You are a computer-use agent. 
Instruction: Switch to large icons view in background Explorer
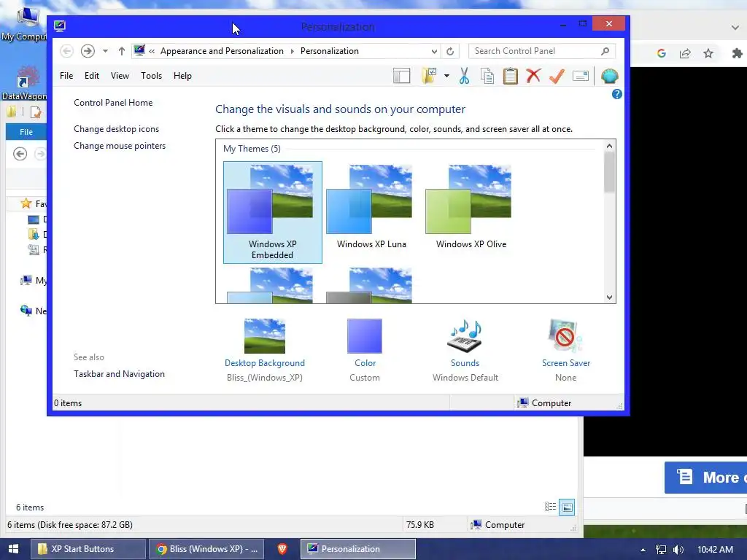pos(567,507)
